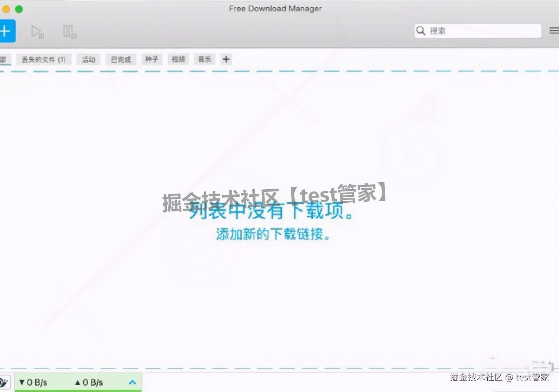Click the yellow minimize window button
This screenshot has width=559, height=392.
6,9
